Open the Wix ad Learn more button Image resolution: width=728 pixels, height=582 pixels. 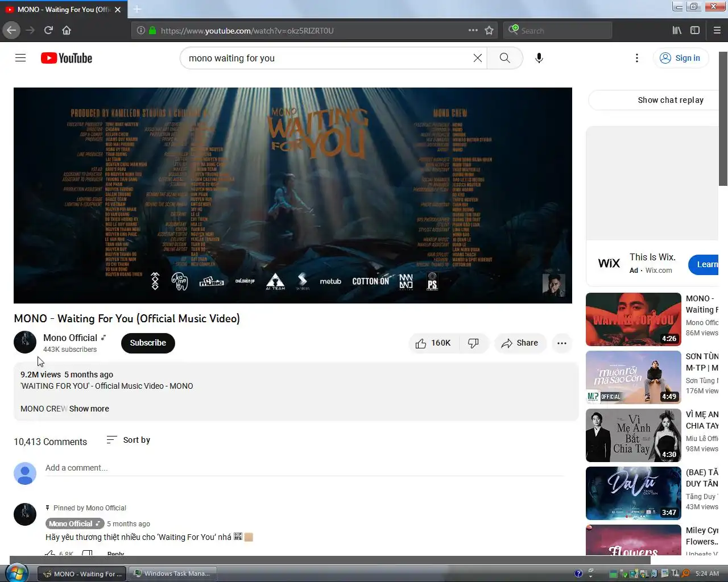click(704, 264)
